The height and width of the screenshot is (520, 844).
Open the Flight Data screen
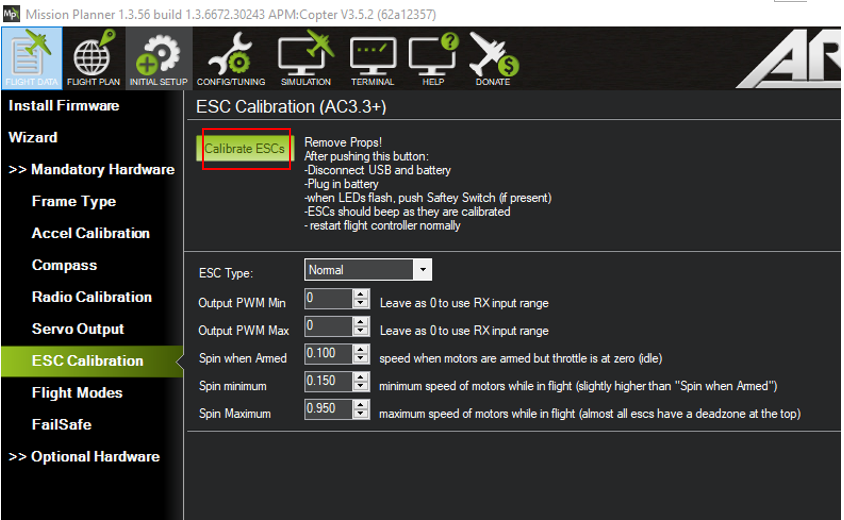pyautogui.click(x=31, y=58)
